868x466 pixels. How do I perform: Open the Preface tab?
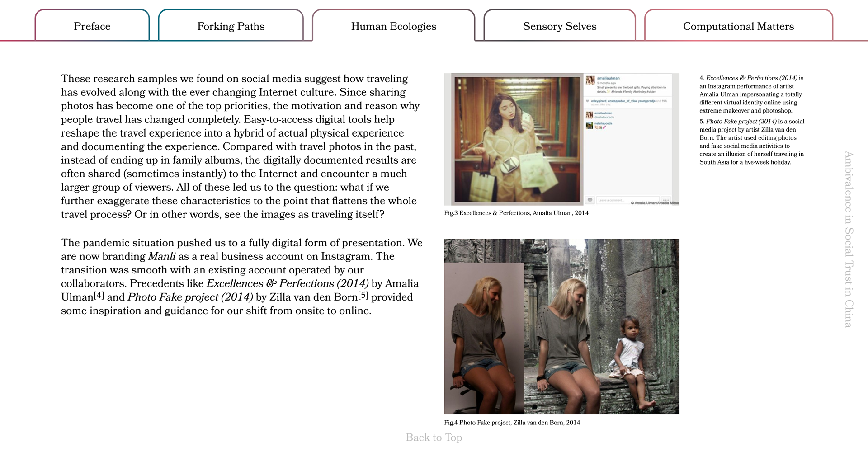92,26
